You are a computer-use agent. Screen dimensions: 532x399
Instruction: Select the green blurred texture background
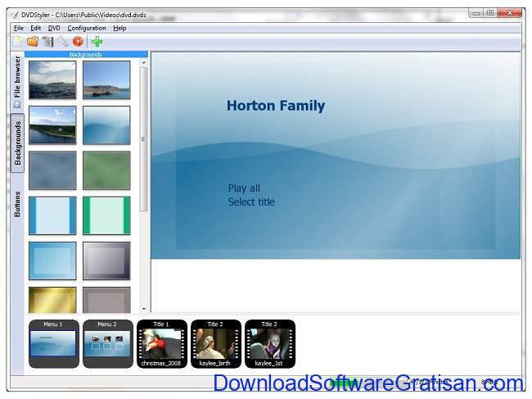(106, 170)
